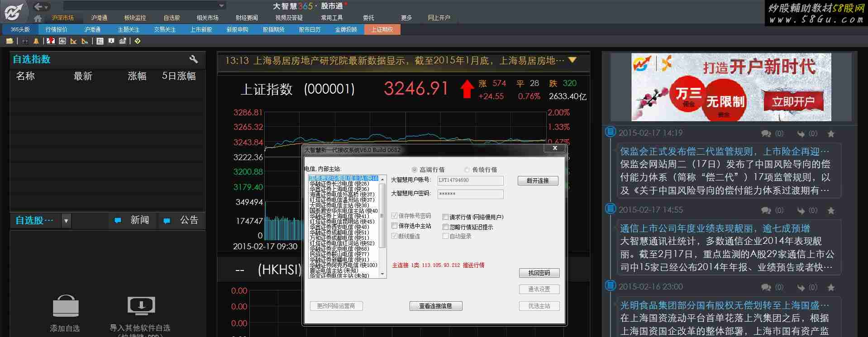Click the document icon beside 2015-02-17 14:55
The width and height of the screenshot is (868, 337).
(x=610, y=209)
